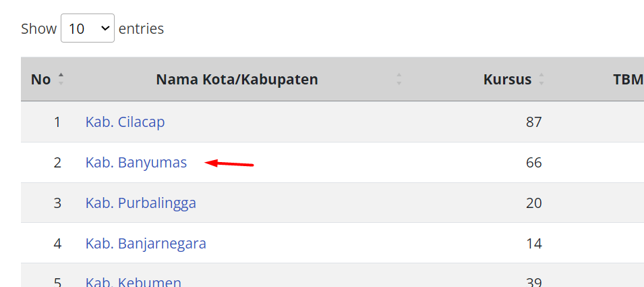Open the Kab. Kebumen link
Image resolution: width=644 pixels, height=287 pixels.
133,282
